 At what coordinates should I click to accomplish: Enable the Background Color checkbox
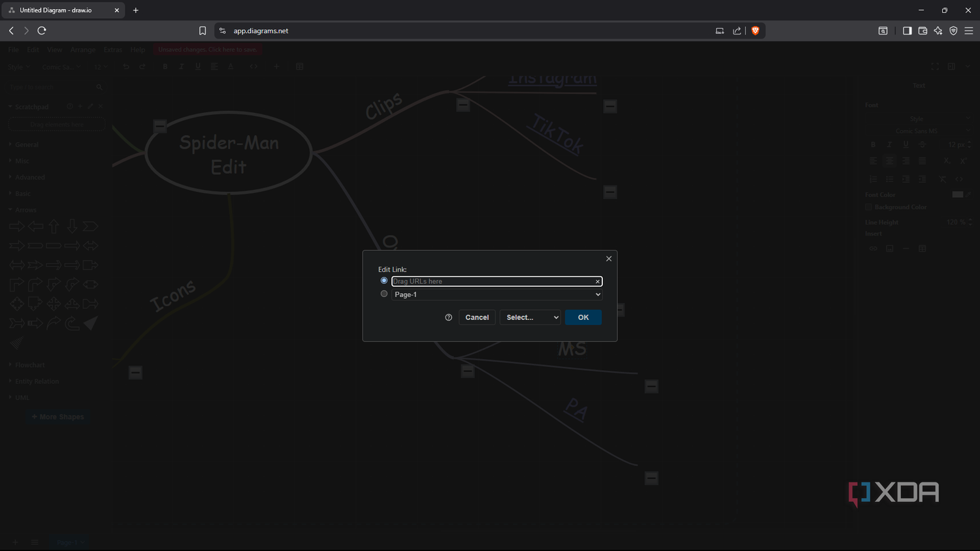pos(869,207)
